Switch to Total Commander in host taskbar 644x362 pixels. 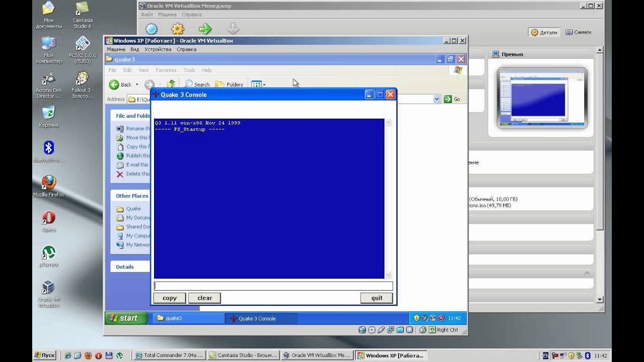(x=170, y=355)
